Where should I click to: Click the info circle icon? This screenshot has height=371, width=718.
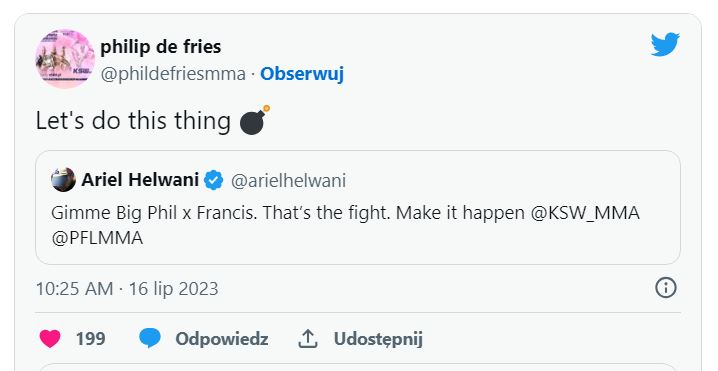(666, 288)
